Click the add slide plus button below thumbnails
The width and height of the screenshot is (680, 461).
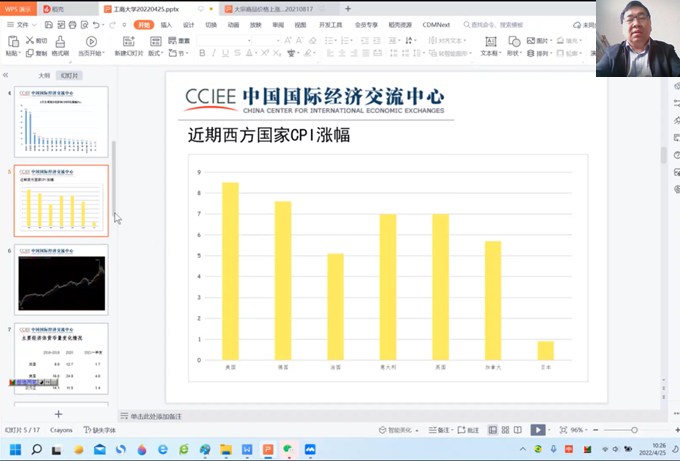[58, 414]
